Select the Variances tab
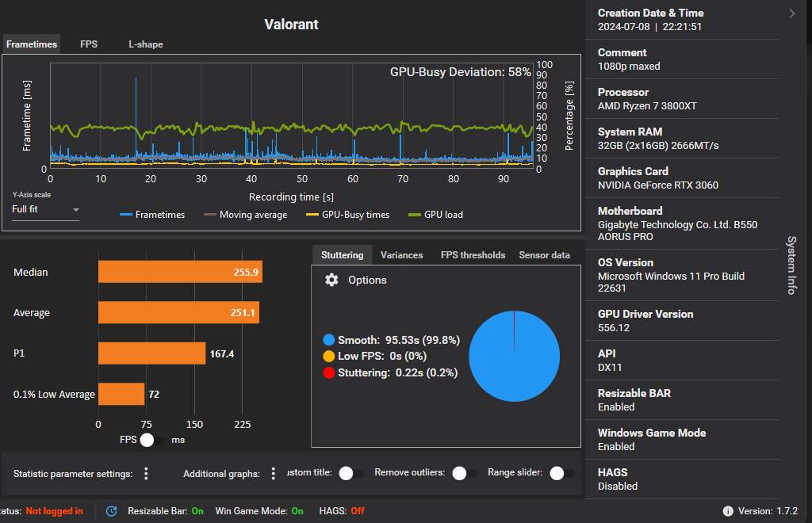This screenshot has height=523, width=812. point(401,255)
